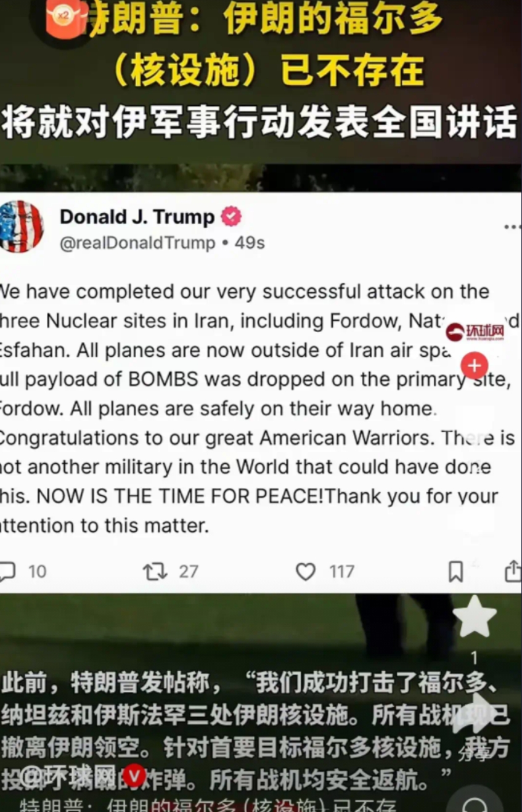Follow 环球网 with the red plus button
Image resolution: width=522 pixels, height=812 pixels.
[475, 366]
